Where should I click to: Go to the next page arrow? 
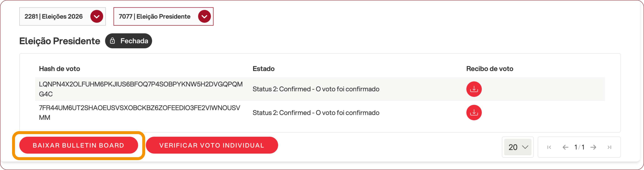point(593,147)
